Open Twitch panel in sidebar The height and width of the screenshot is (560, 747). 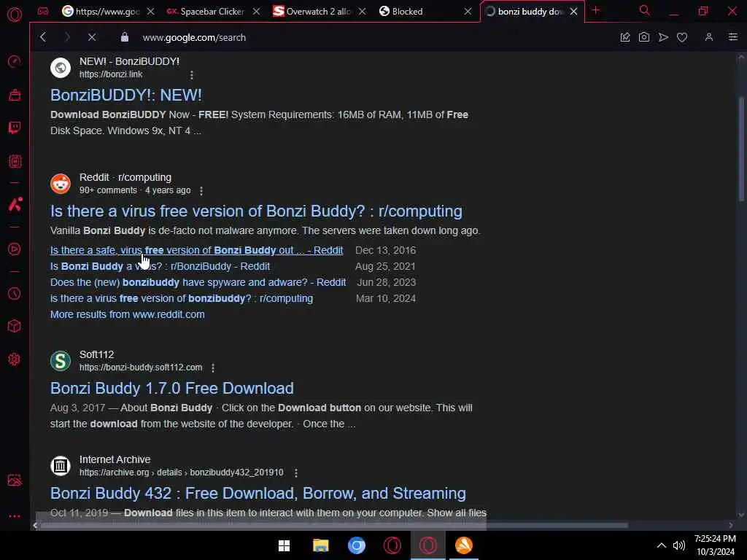15,128
